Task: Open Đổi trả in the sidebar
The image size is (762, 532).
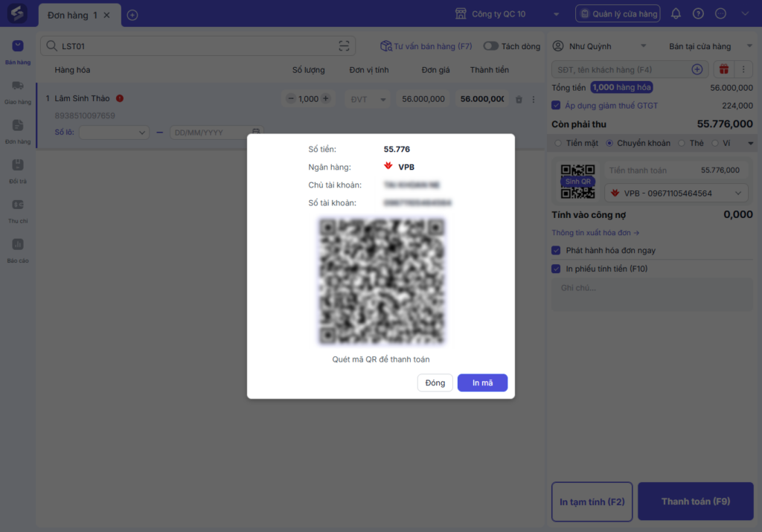Action: pos(18,171)
